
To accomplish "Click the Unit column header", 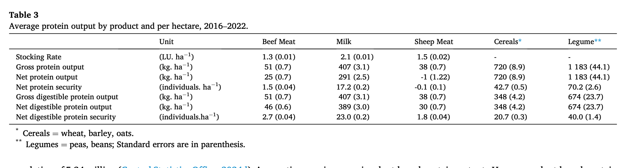I will tap(166, 42).
